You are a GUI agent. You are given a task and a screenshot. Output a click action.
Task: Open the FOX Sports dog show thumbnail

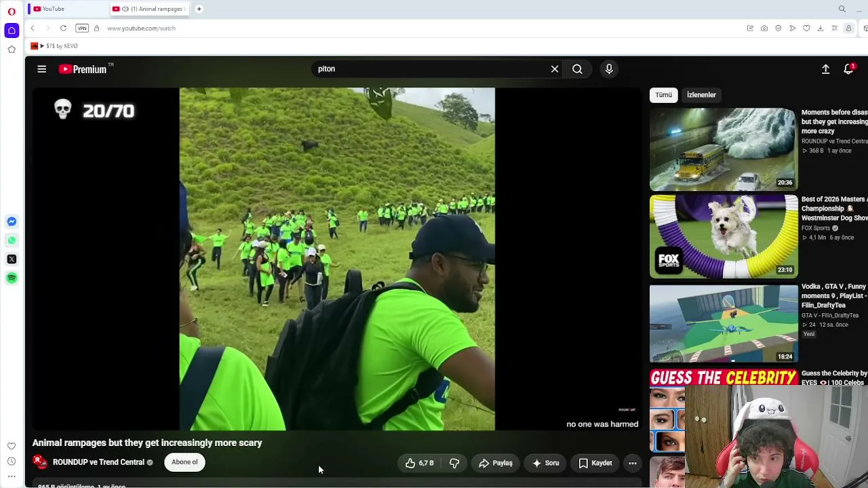[x=724, y=237]
